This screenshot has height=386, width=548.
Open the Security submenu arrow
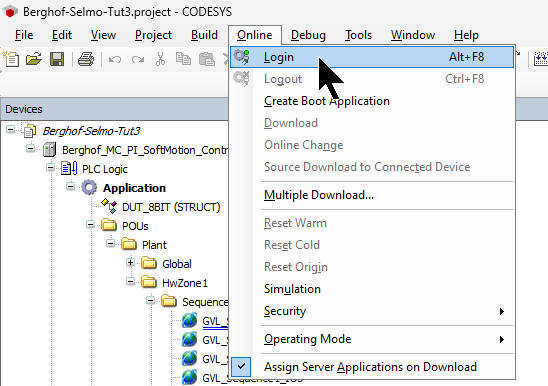coord(502,311)
